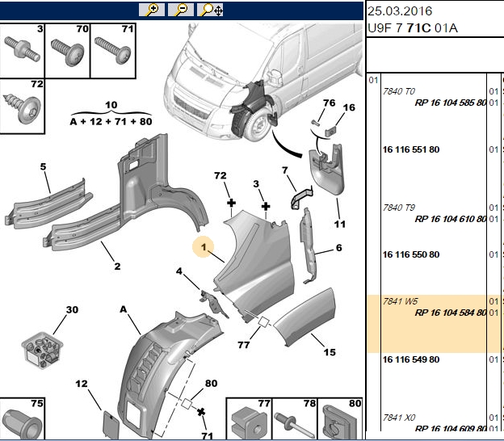The height and width of the screenshot is (441, 504).
Task: Select part reference 7840 T0
Action: 399,91
